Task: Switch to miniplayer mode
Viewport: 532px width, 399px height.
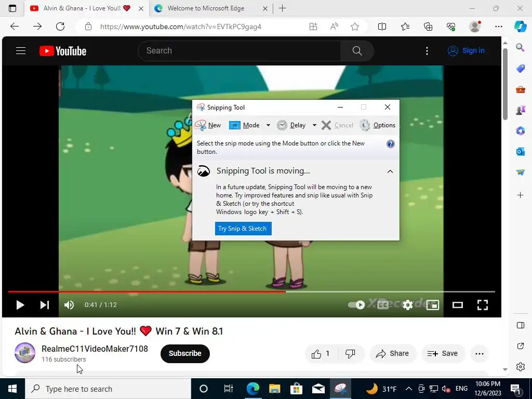Action: pos(433,305)
